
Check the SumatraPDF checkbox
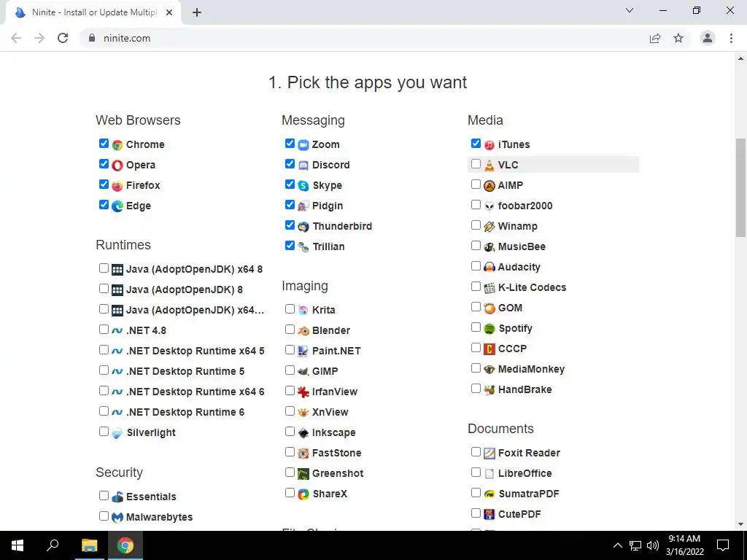tap(476, 492)
